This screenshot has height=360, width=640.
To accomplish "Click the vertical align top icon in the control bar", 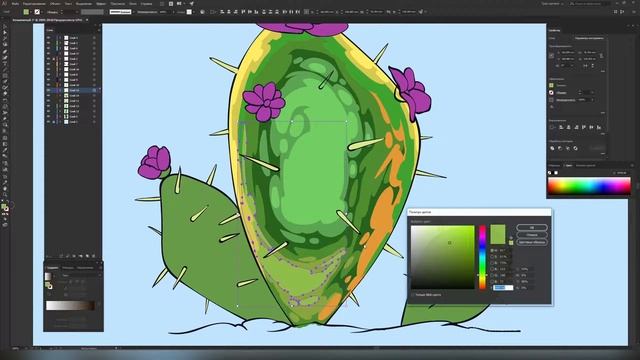I will tap(244, 12).
